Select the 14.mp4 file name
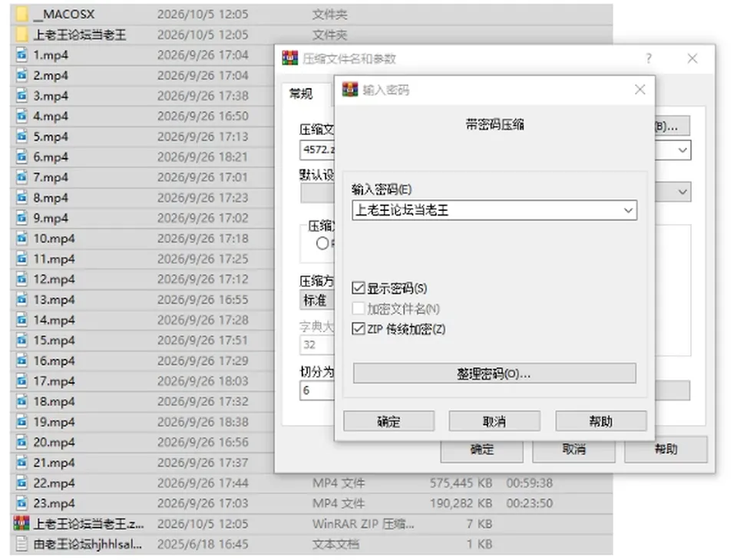 coord(54,320)
